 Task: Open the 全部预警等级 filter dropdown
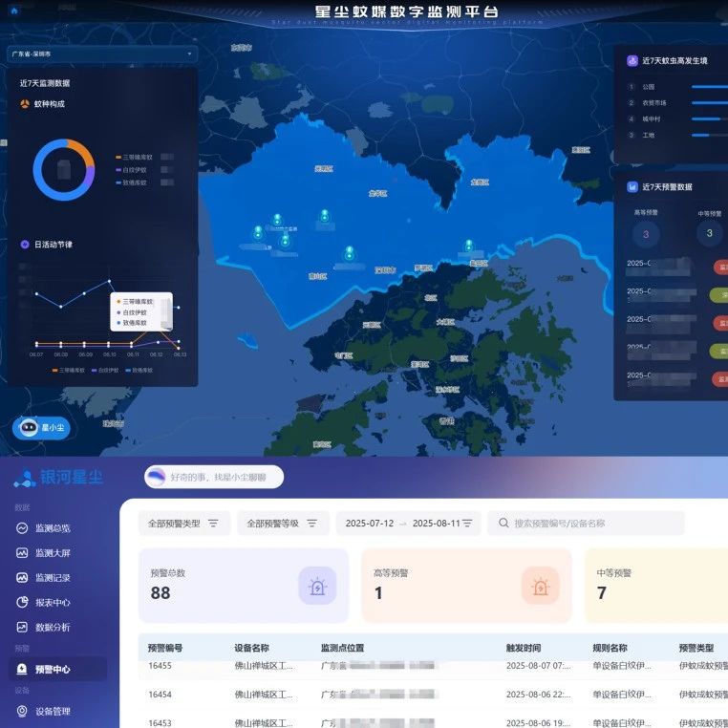(283, 524)
